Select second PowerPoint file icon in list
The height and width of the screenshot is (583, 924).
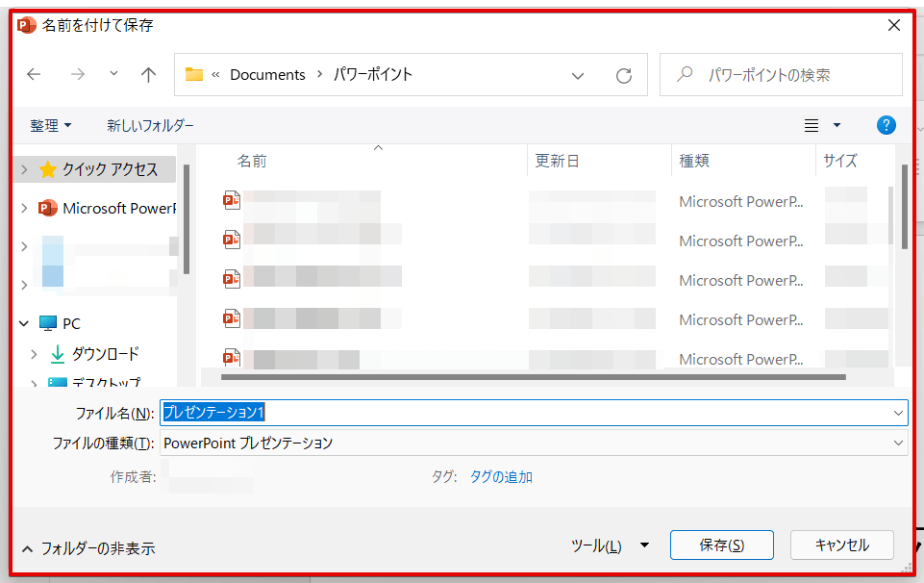(232, 240)
